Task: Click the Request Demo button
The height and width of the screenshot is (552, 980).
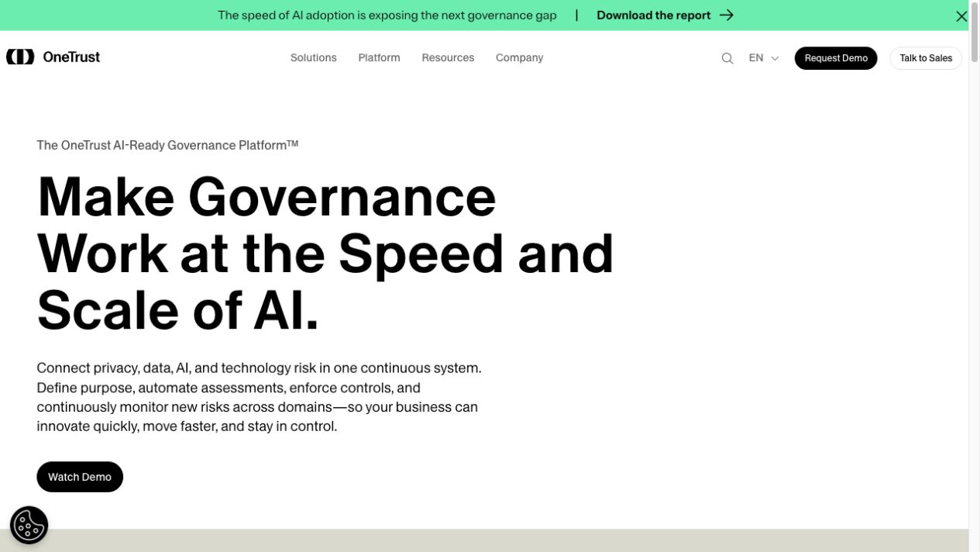Action: point(836,58)
